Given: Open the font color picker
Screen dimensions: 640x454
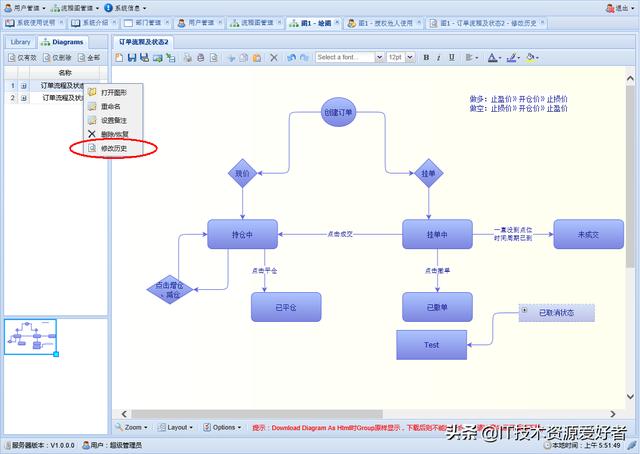Looking at the screenshot, I should (x=495, y=58).
